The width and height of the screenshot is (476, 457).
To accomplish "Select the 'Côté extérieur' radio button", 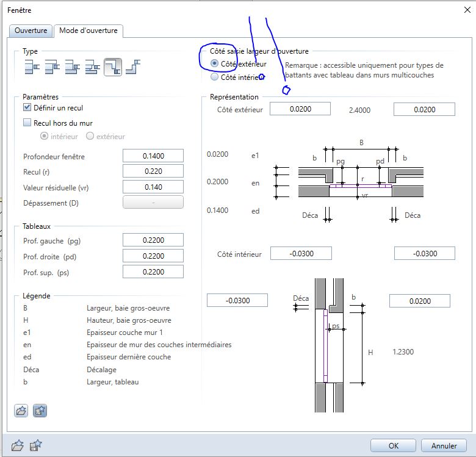I will (x=214, y=63).
